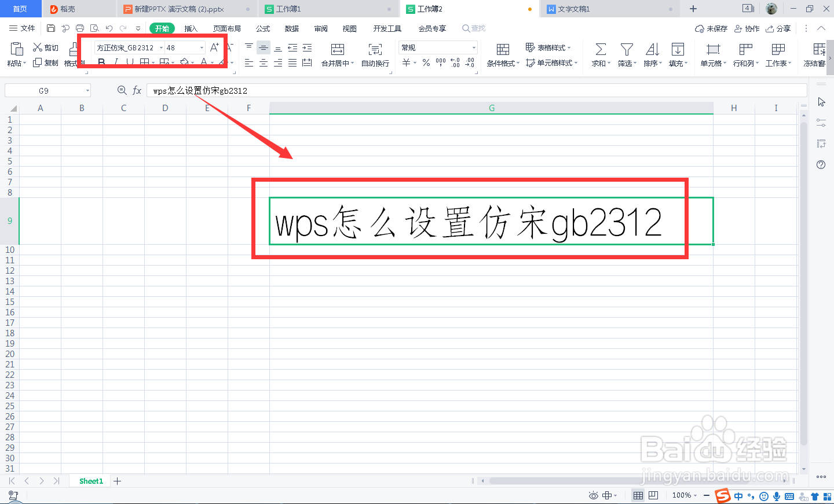Screen dimensions: 834x504
Task: Open 单元格 cells dropdown
Action: point(714,55)
